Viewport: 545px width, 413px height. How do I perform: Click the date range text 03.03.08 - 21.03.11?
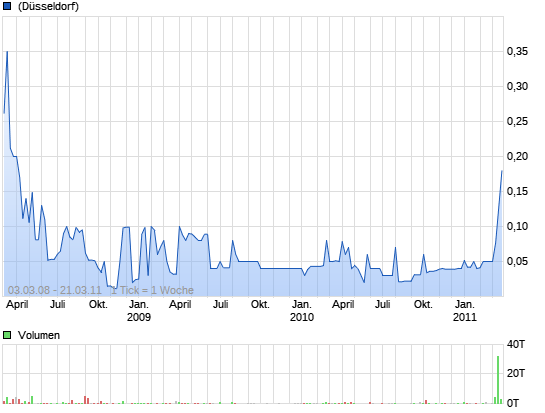click(55, 290)
